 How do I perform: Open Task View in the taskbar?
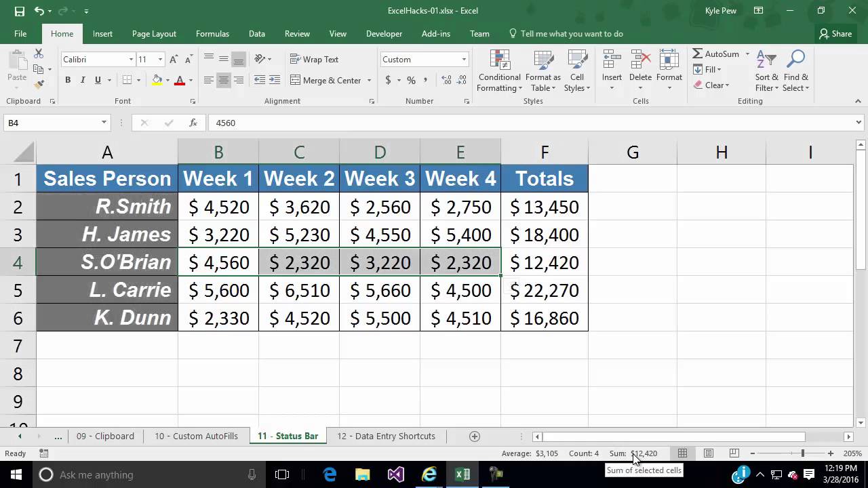click(282, 474)
